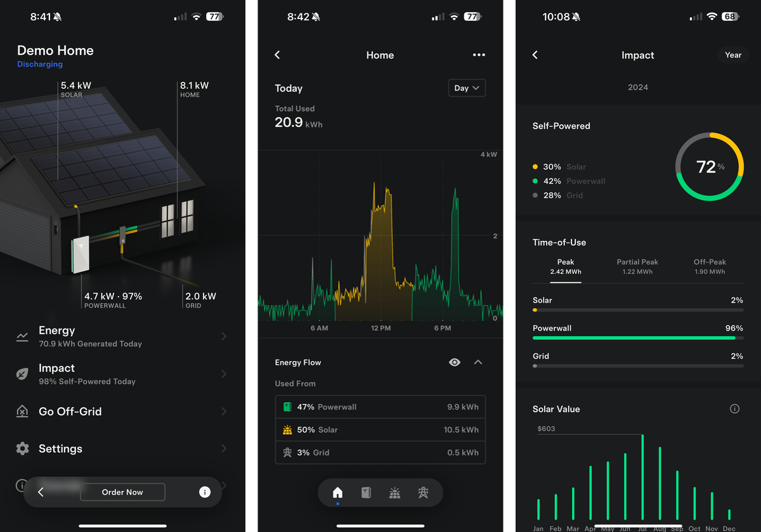Open the Impact menu label
Viewport: 761px width, 532px height.
56,368
